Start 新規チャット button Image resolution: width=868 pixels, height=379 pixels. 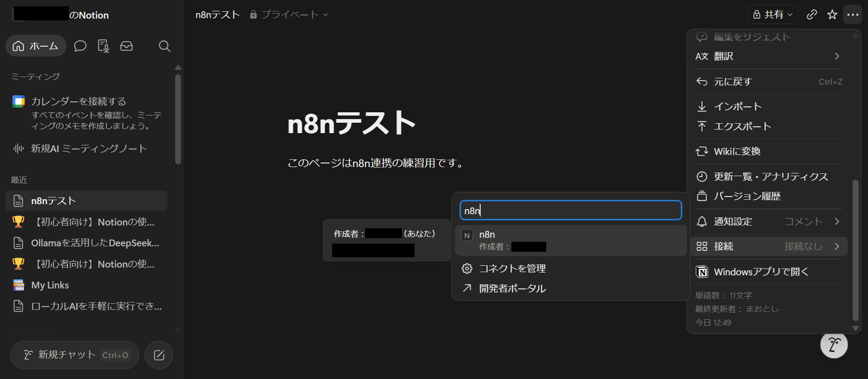coord(75,355)
